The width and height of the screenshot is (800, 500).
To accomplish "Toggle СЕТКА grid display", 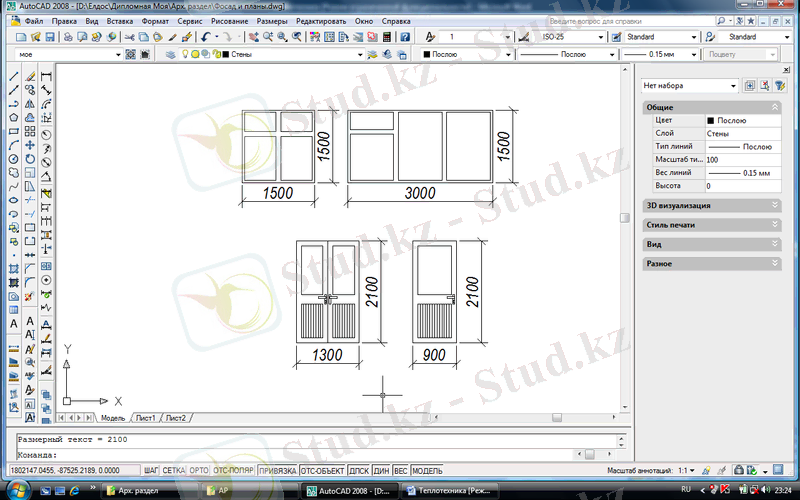I will pos(173,470).
